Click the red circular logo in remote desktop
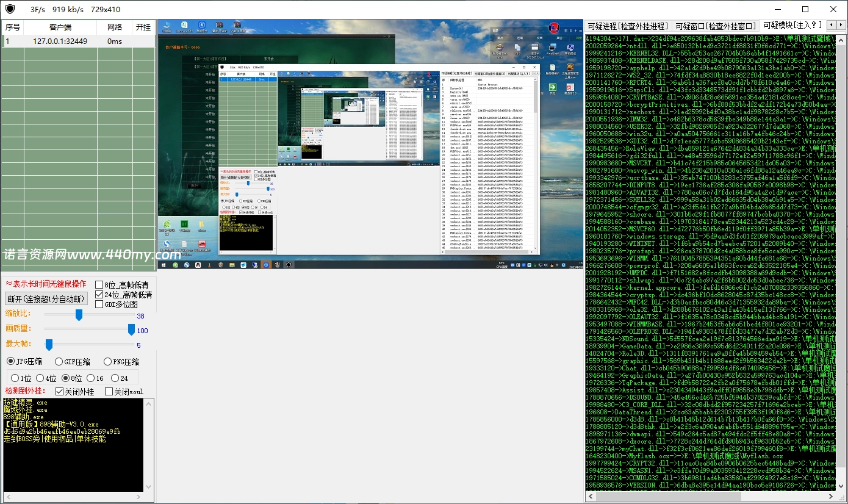 point(554,28)
